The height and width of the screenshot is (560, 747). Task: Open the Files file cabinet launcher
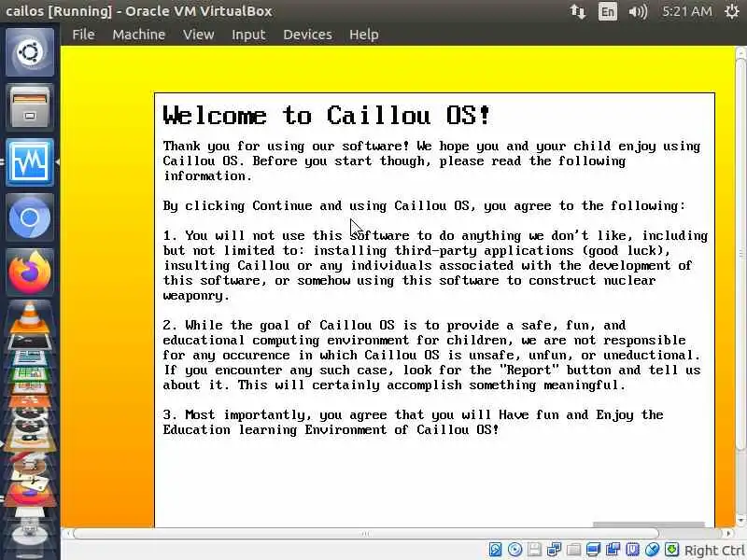(30, 107)
